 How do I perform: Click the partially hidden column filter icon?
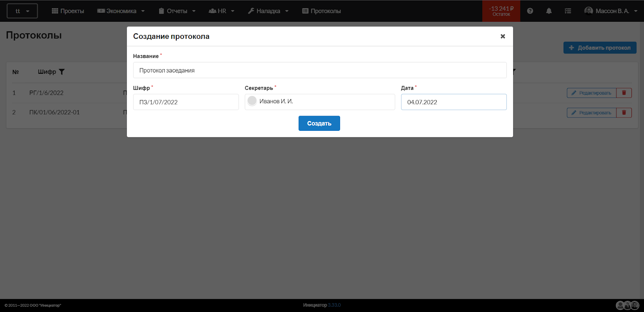point(514,72)
